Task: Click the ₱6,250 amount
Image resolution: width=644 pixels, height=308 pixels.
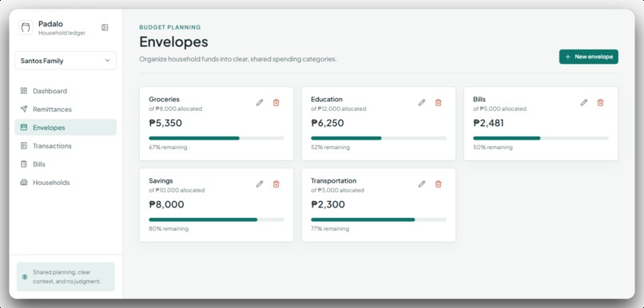Action: (328, 123)
